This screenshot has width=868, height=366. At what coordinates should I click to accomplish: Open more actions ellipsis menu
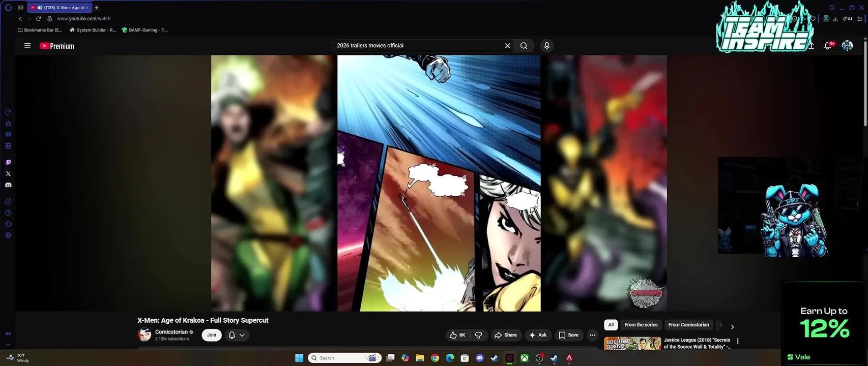pos(592,335)
